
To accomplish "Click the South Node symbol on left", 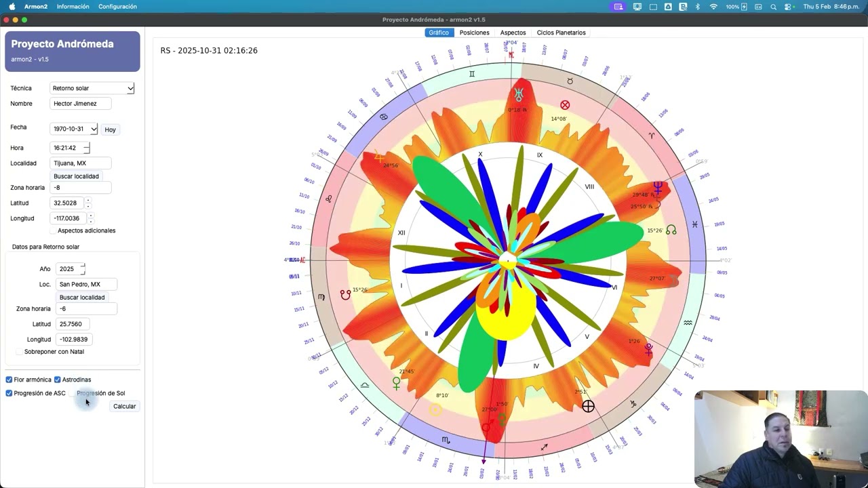I will click(x=346, y=296).
